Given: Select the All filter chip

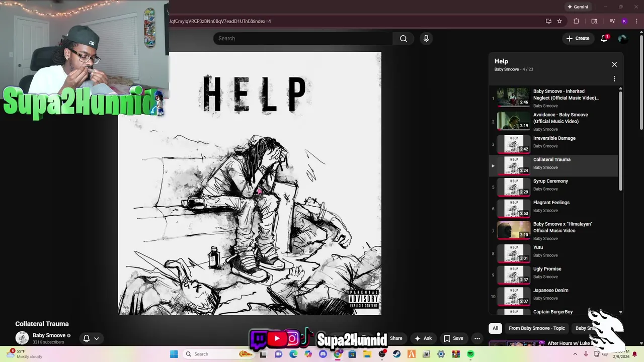Looking at the screenshot, I should pos(495,328).
